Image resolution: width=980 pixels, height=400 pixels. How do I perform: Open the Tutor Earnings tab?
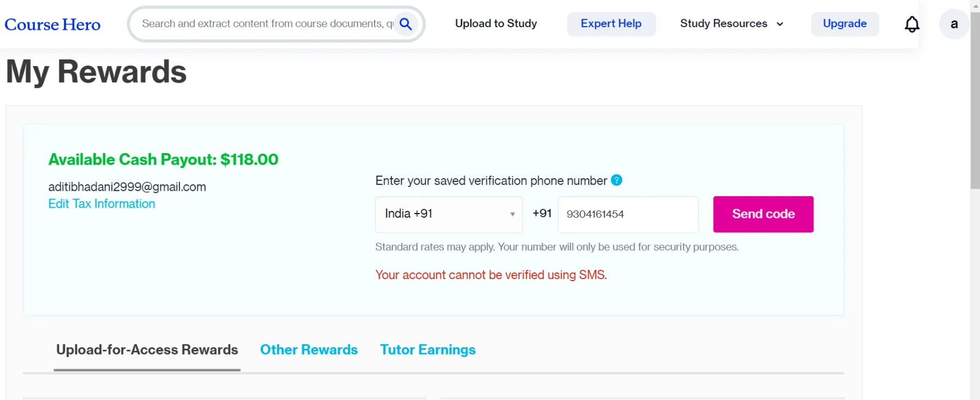[427, 350]
